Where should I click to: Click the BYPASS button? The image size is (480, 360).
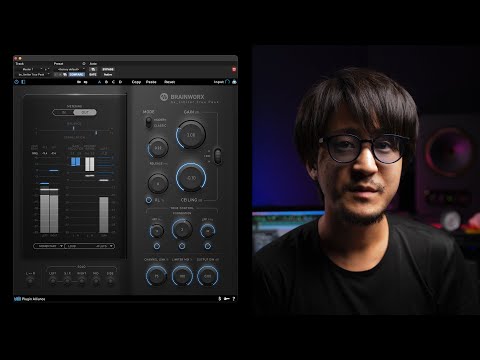[x=108, y=69]
